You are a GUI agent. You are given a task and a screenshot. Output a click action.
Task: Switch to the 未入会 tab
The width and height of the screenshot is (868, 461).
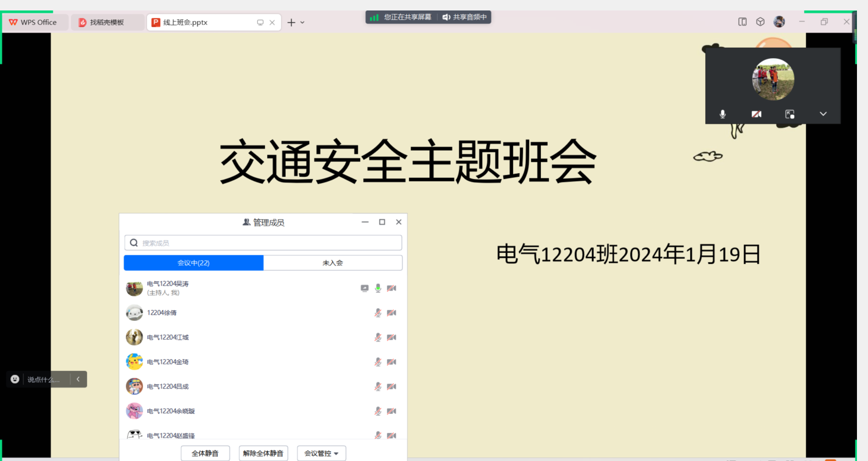[332, 263]
